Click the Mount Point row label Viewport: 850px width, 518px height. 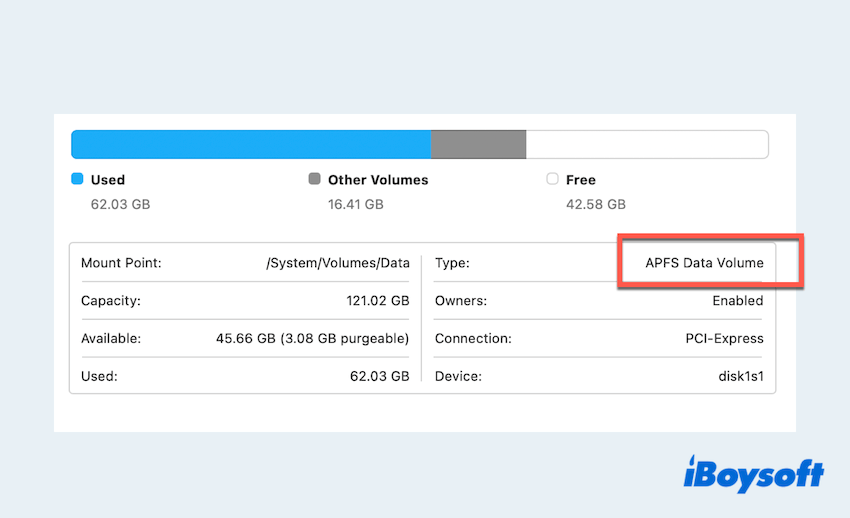pos(121,263)
